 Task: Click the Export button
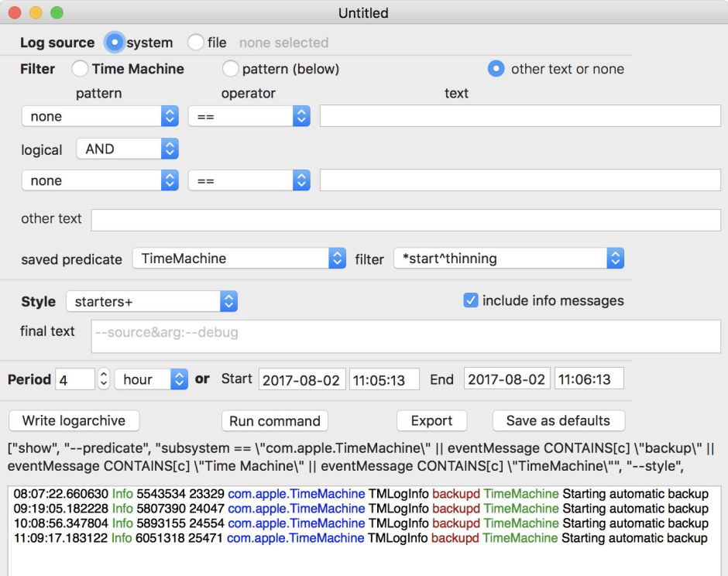431,421
